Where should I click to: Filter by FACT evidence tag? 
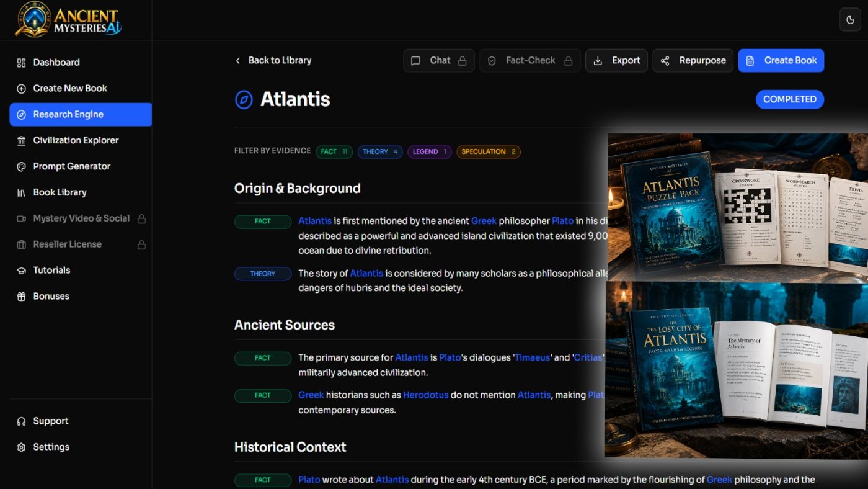tap(334, 151)
